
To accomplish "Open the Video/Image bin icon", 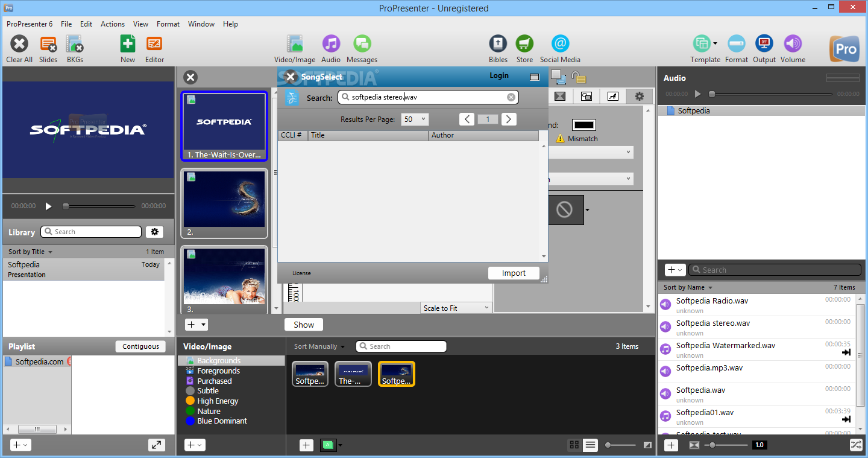I will click(x=295, y=44).
